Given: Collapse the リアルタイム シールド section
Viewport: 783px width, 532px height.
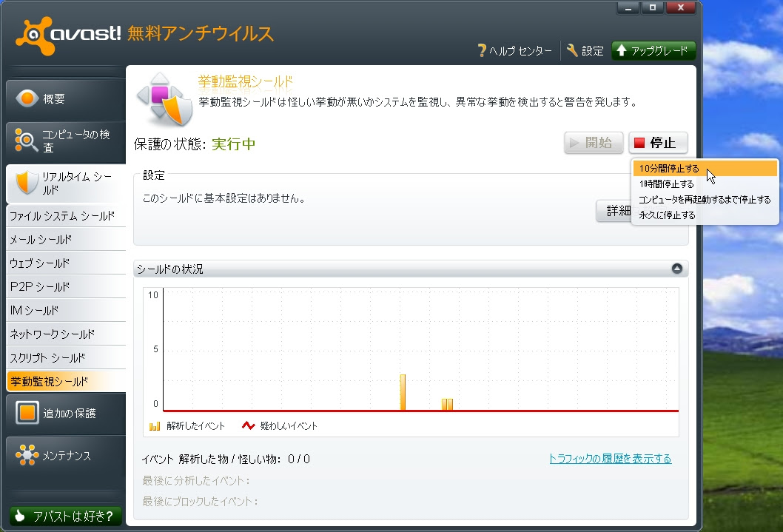Looking at the screenshot, I should coord(66,183).
